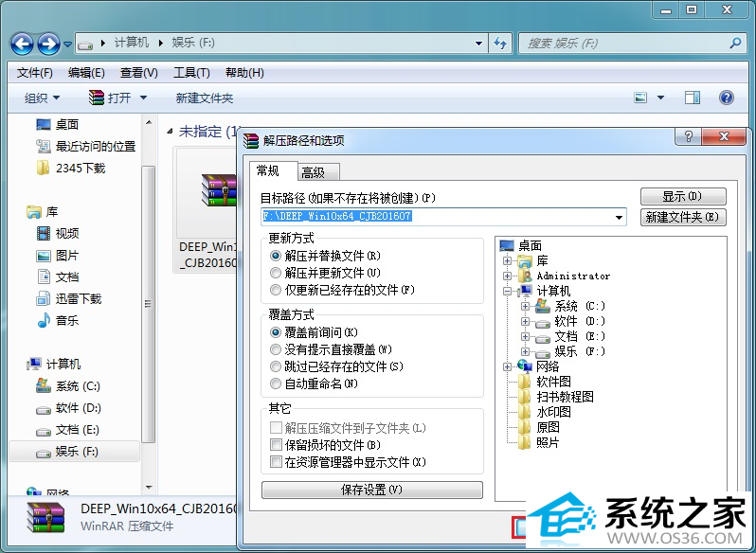This screenshot has height=553, width=756.
Task: Select 解压并更新文件(U) radio button
Action: pyautogui.click(x=276, y=273)
